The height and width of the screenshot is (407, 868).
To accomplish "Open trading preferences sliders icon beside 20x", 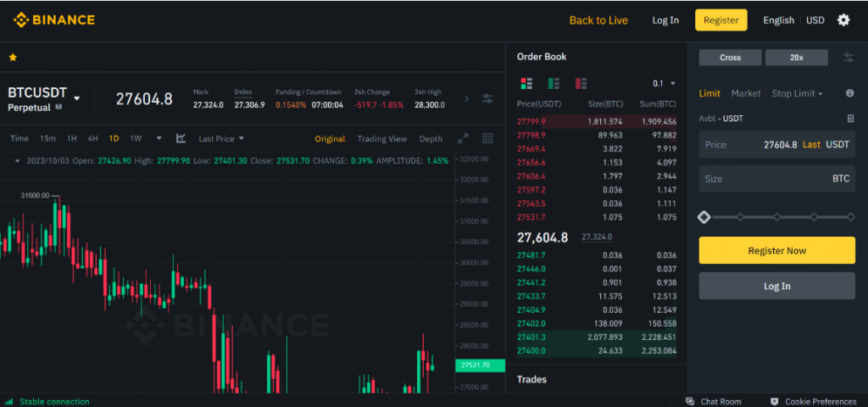I will coord(849,58).
